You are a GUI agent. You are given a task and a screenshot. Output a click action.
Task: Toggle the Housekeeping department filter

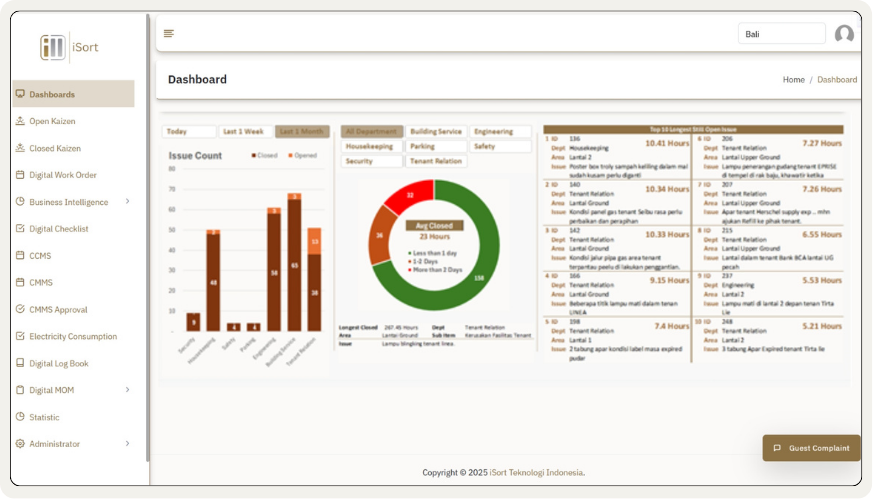click(370, 146)
